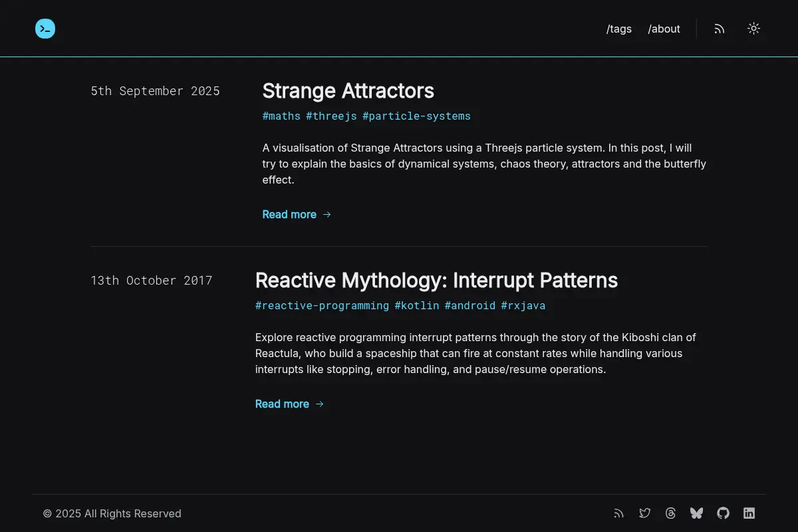Filter by the #maths tag
The image size is (798, 532).
pos(281,116)
